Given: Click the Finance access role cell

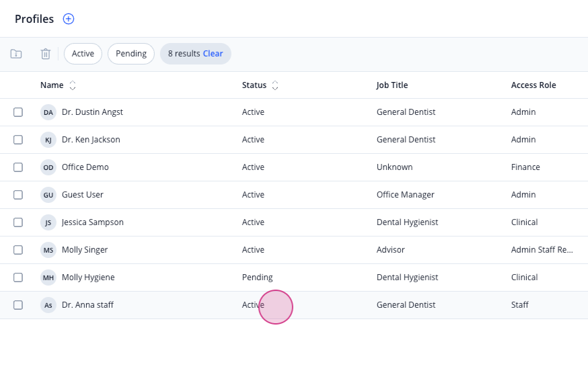Looking at the screenshot, I should (525, 167).
